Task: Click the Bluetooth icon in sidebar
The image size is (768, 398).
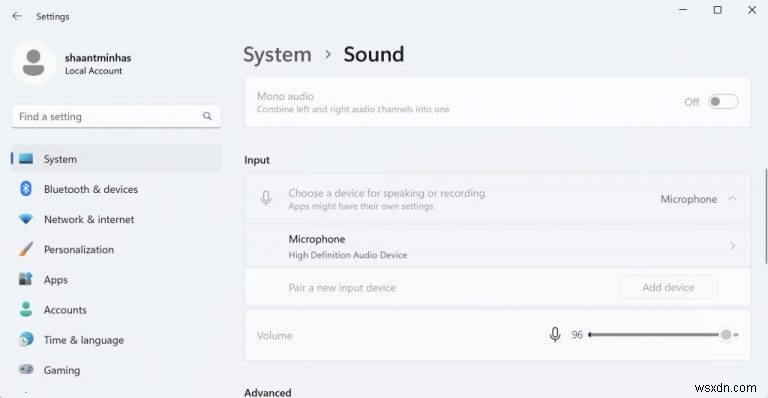Action: tap(26, 188)
